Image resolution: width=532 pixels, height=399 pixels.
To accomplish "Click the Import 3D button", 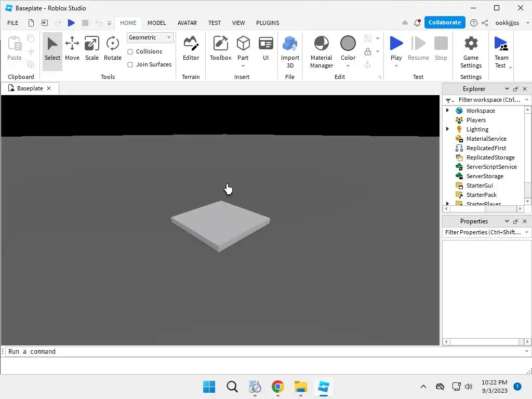I will [x=290, y=51].
